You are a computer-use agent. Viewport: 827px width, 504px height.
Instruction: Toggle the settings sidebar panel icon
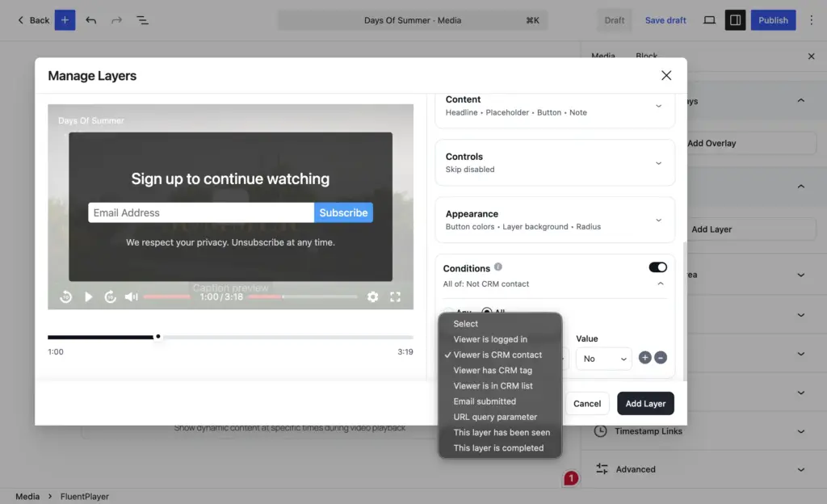[x=735, y=20]
